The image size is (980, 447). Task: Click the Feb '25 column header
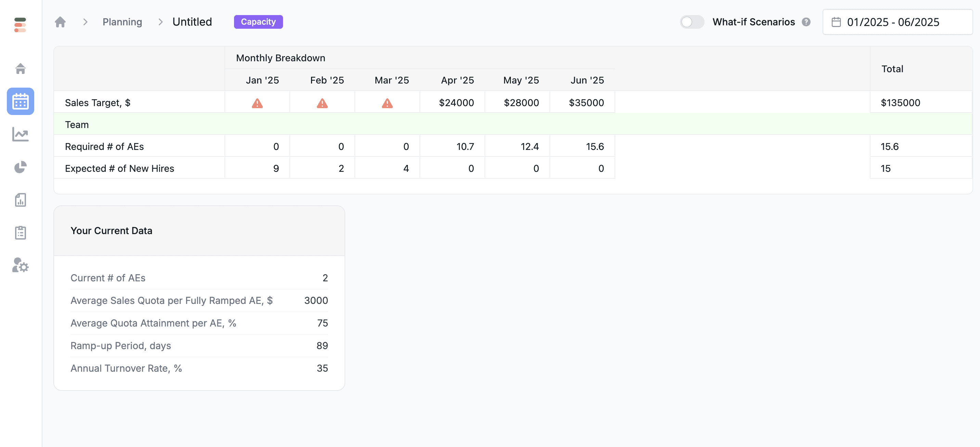click(x=327, y=80)
